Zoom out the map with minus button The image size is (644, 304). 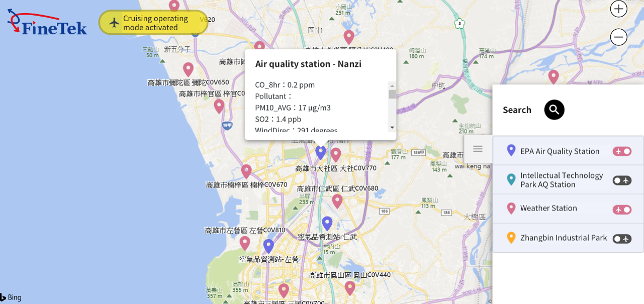[x=618, y=37]
